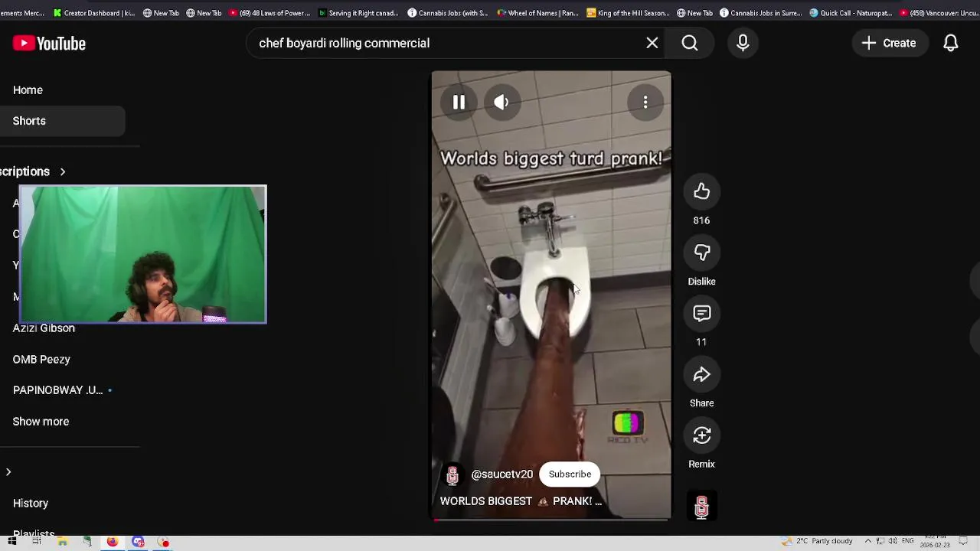Click the Share arrow icon
The height and width of the screenshot is (551, 980).
[x=701, y=375]
